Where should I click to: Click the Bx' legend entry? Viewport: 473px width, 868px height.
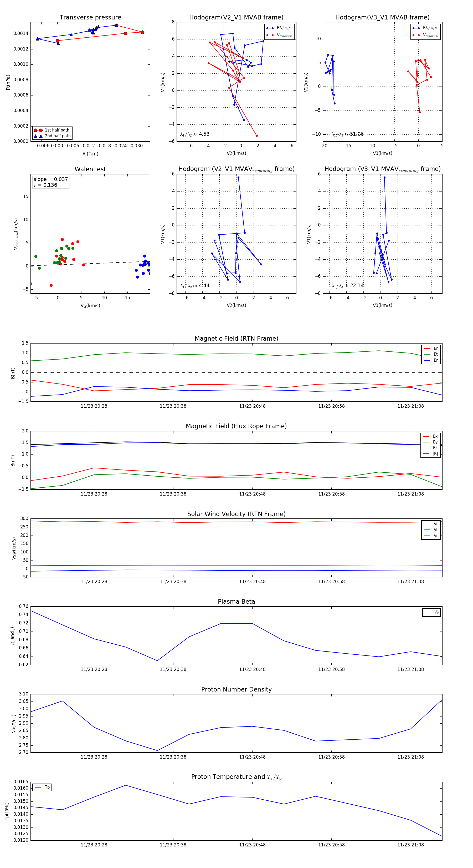pyautogui.click(x=431, y=436)
